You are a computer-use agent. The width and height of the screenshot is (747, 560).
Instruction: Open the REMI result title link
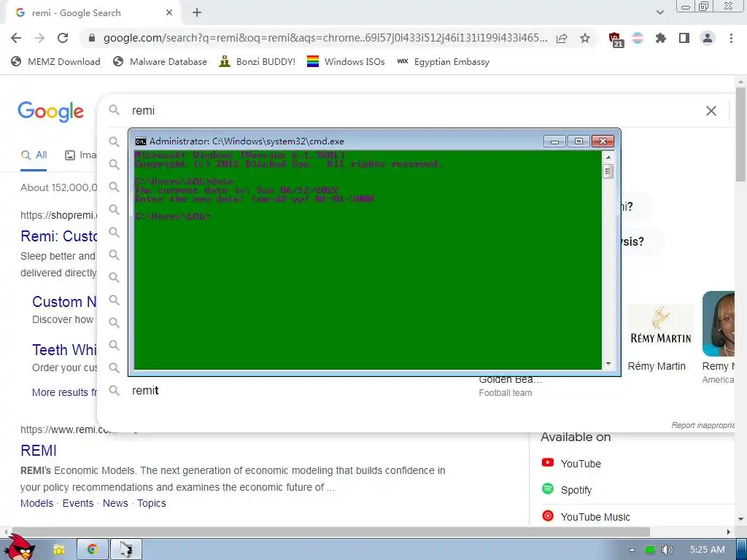click(39, 451)
